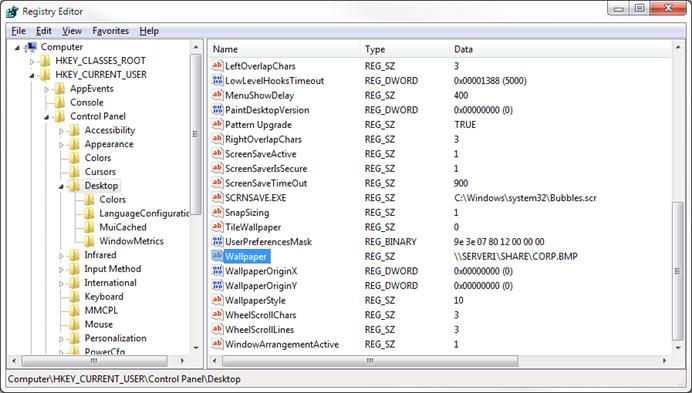Click the SnapSizing value icon
692x393 pixels.
[x=217, y=212]
